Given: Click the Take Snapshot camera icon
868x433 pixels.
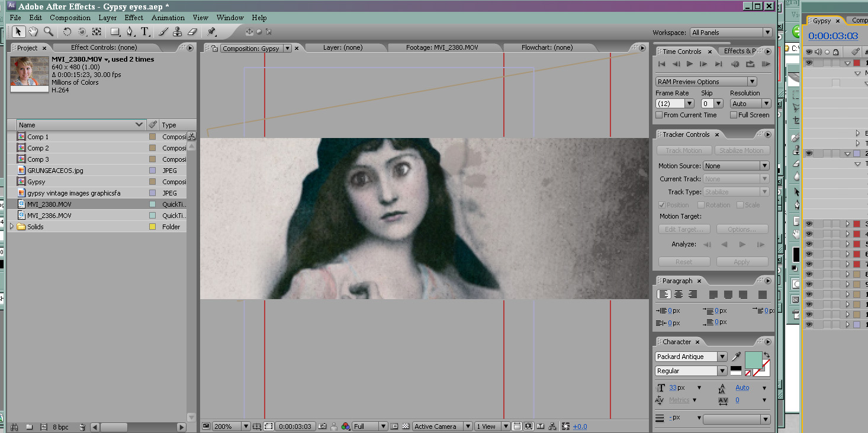Looking at the screenshot, I should [322, 426].
